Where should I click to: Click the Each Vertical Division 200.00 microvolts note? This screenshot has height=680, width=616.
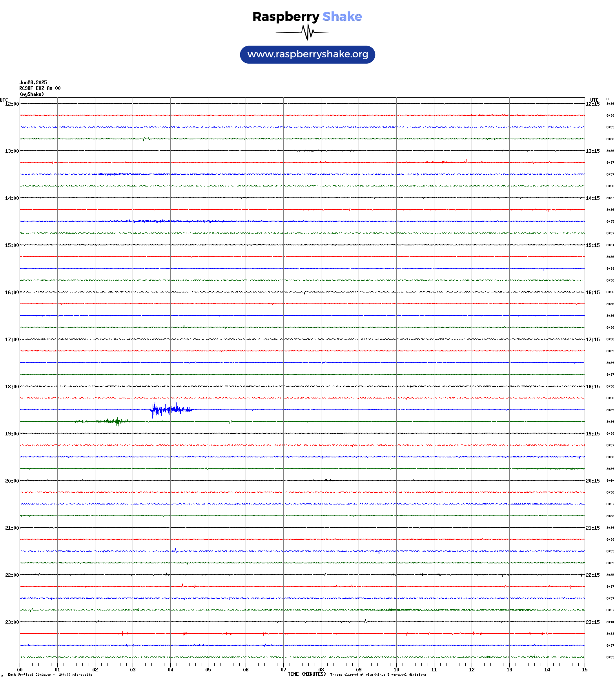tap(50, 675)
